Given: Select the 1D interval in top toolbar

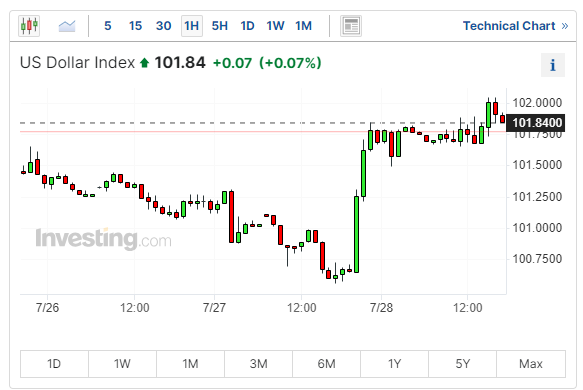Looking at the screenshot, I should point(247,26).
